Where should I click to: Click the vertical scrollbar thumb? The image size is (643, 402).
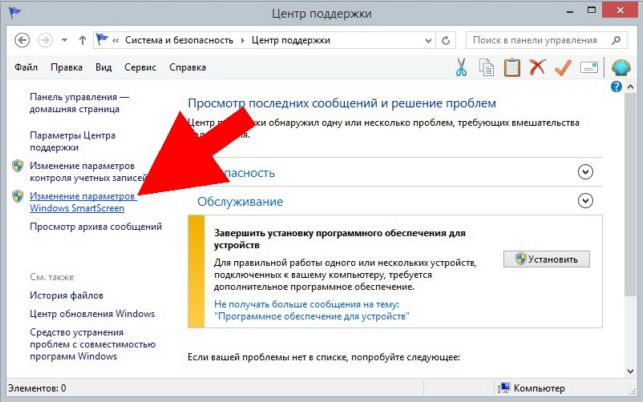click(x=630, y=194)
